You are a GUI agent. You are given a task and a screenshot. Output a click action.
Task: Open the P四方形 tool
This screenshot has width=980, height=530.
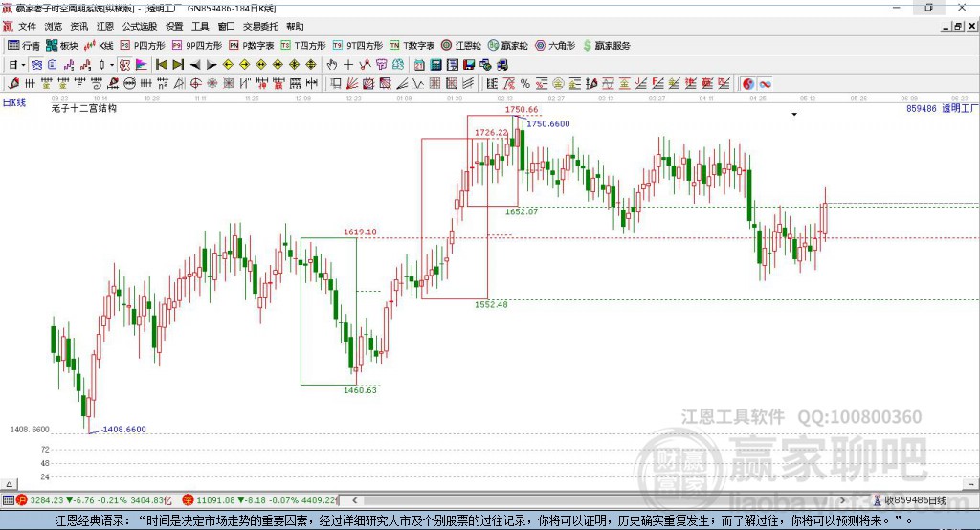(143, 46)
